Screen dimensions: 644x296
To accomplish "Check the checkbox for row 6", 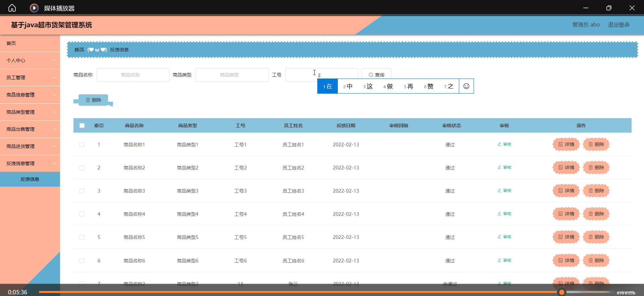I will (x=82, y=261).
